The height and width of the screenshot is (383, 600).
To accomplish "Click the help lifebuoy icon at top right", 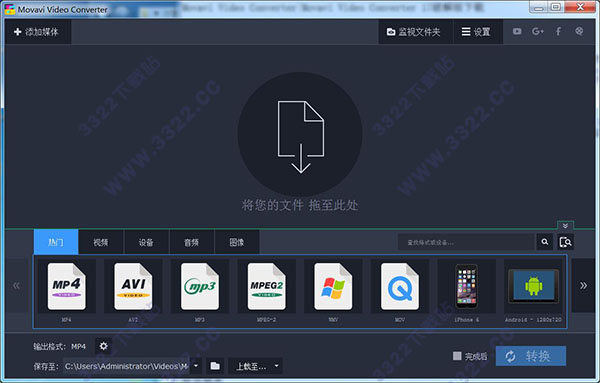I will tap(579, 31).
